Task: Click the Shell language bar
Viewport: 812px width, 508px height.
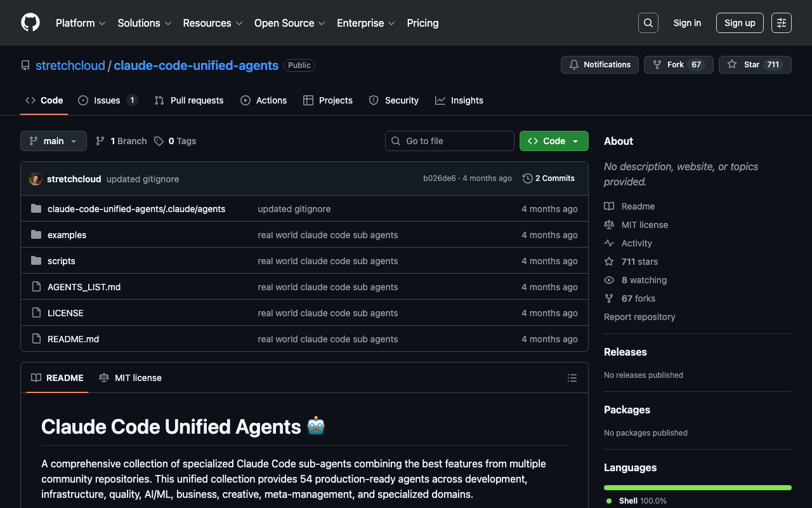Action: pos(697,488)
